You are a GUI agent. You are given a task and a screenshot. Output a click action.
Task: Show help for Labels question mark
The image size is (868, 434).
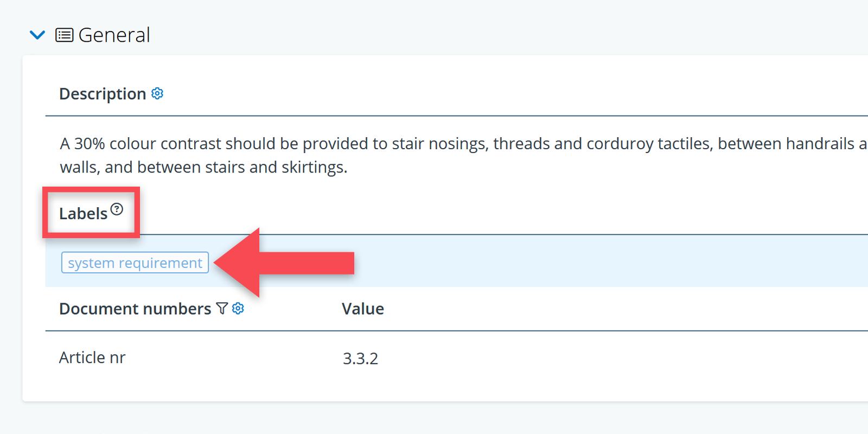coord(117,209)
